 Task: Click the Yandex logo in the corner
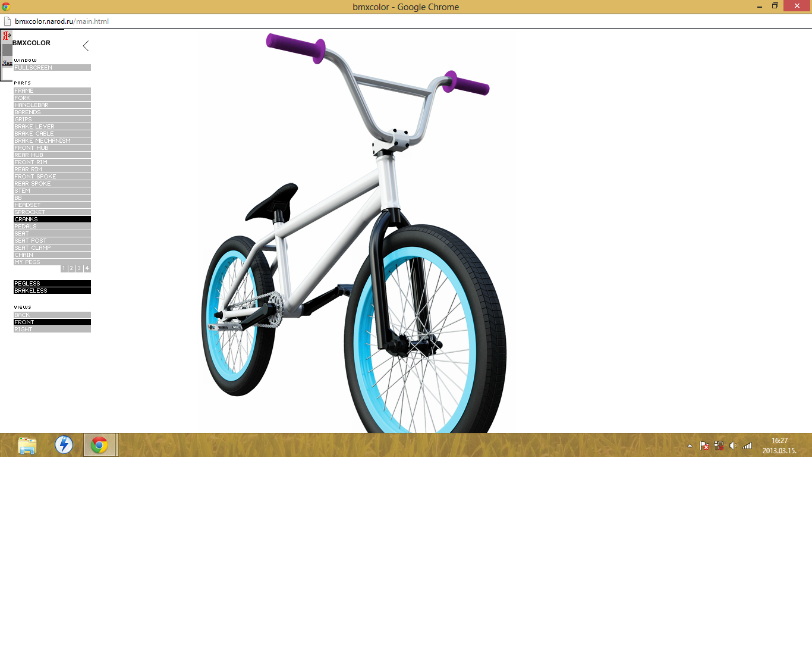tap(7, 36)
